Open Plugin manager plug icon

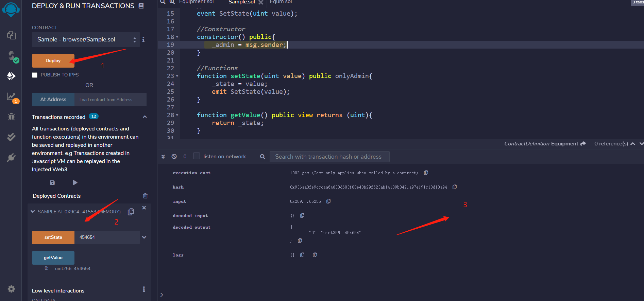coord(11,157)
